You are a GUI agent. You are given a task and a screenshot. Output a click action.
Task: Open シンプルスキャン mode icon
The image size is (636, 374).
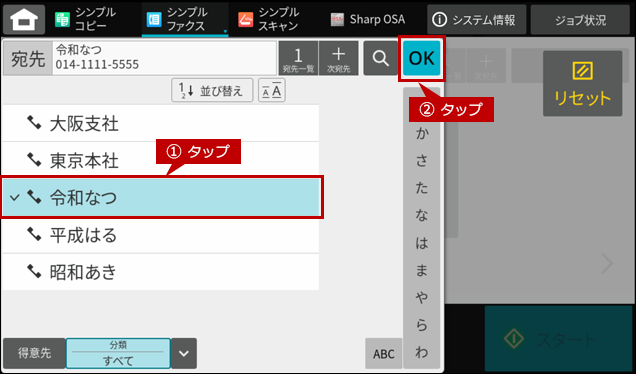pos(246,19)
